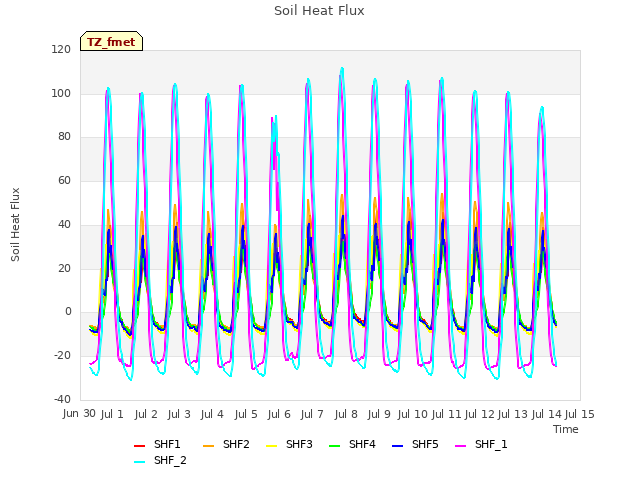This screenshot has width=640, height=480.
Task: Click the Jul 3 x-axis label
Action: coord(179,415)
